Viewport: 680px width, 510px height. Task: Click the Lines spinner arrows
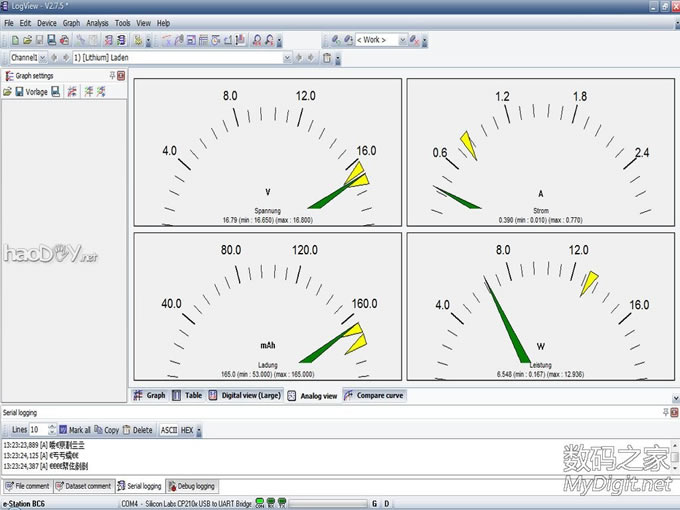tap(50, 430)
